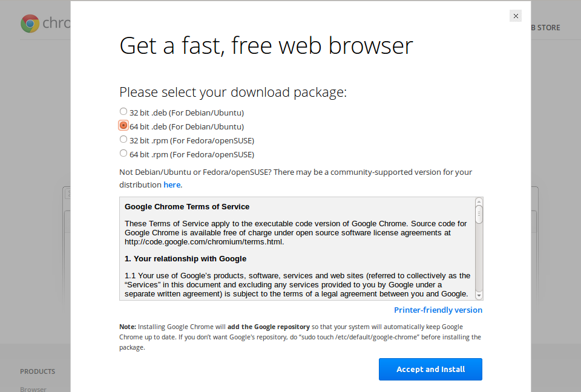
Task: Click the Terms of Service scrollbar thumb
Action: click(x=479, y=215)
